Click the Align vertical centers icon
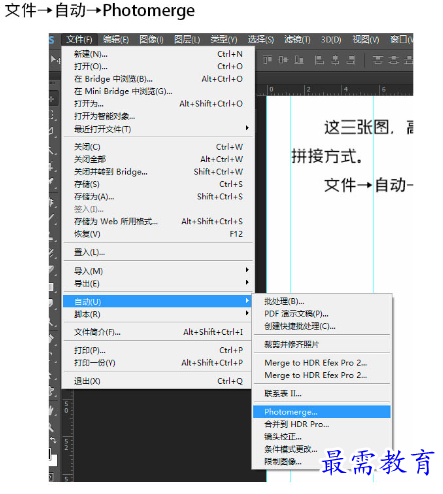Image resolution: width=443 pixels, height=494 pixels. (283, 60)
